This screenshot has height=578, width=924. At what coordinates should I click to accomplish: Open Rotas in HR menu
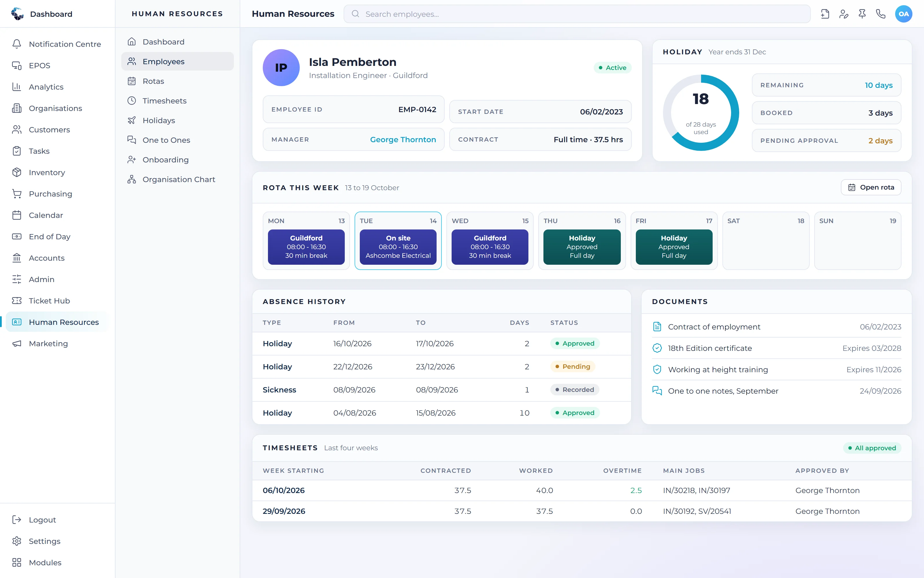coord(178,81)
